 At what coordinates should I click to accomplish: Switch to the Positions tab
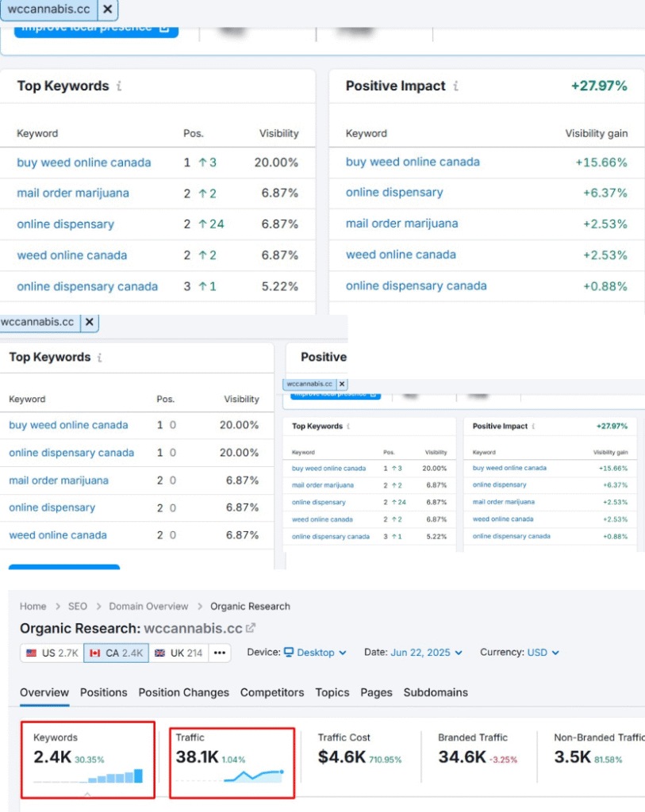[103, 692]
